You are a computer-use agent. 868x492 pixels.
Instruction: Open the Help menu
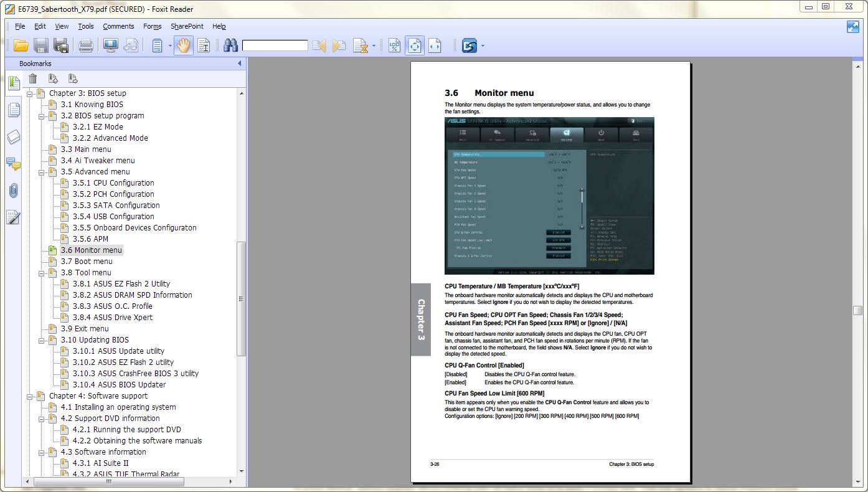coord(219,27)
